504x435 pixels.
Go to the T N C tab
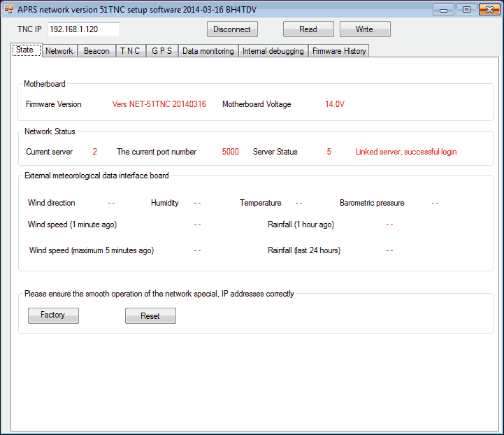(x=130, y=51)
